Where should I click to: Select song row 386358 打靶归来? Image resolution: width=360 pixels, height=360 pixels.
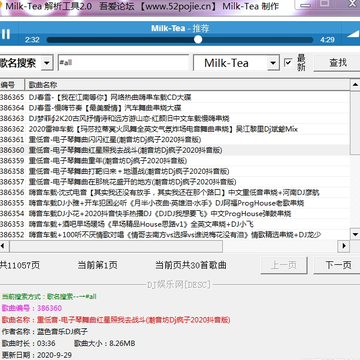coord(175,171)
